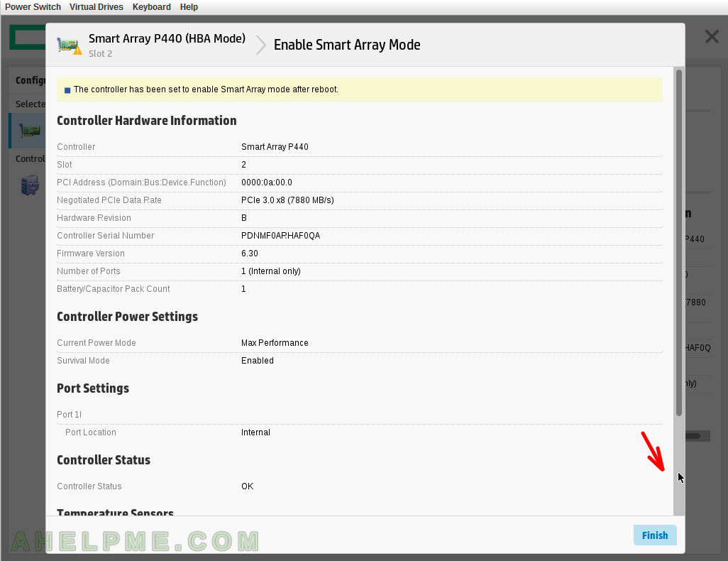The height and width of the screenshot is (561, 728).
Task: Click the dialog vertical scrollbar thumb
Action: tap(679, 243)
